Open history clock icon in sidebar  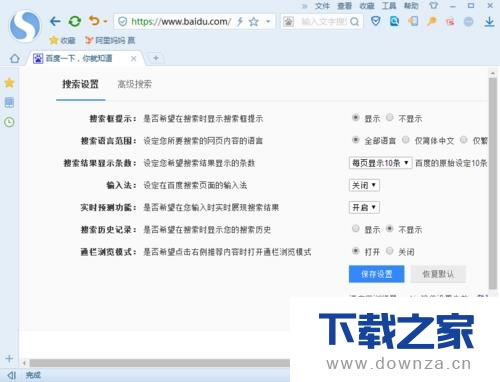pos(9,122)
